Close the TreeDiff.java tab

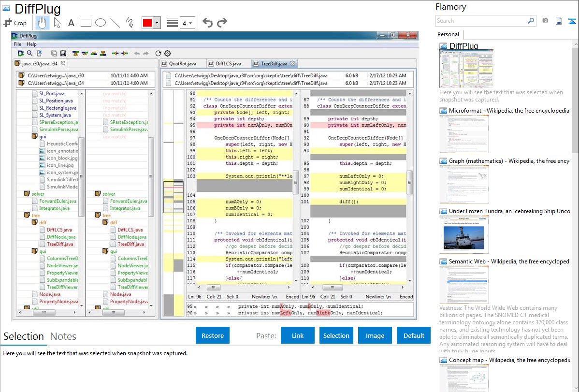292,63
